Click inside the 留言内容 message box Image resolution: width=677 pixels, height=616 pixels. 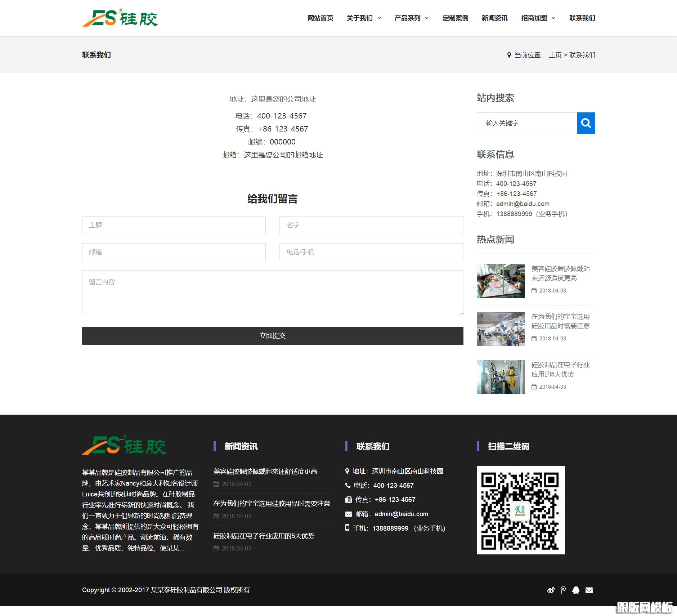pos(273,293)
